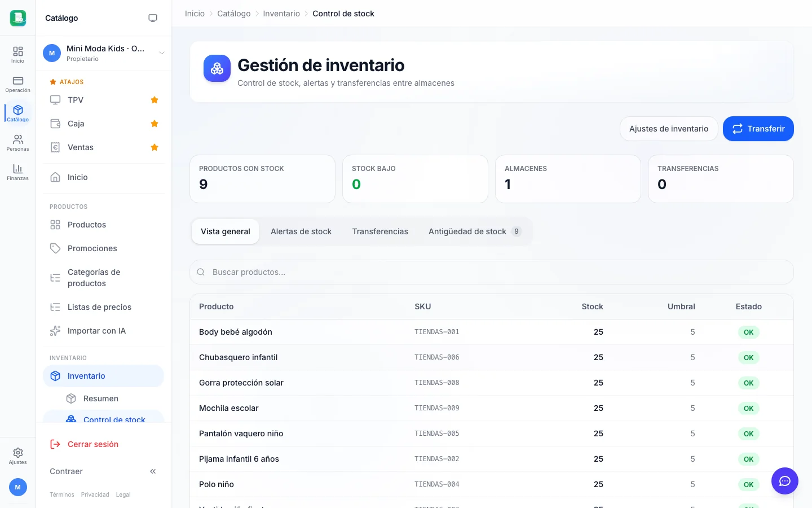Click the Umbral column header
The width and height of the screenshot is (812, 508).
click(681, 306)
